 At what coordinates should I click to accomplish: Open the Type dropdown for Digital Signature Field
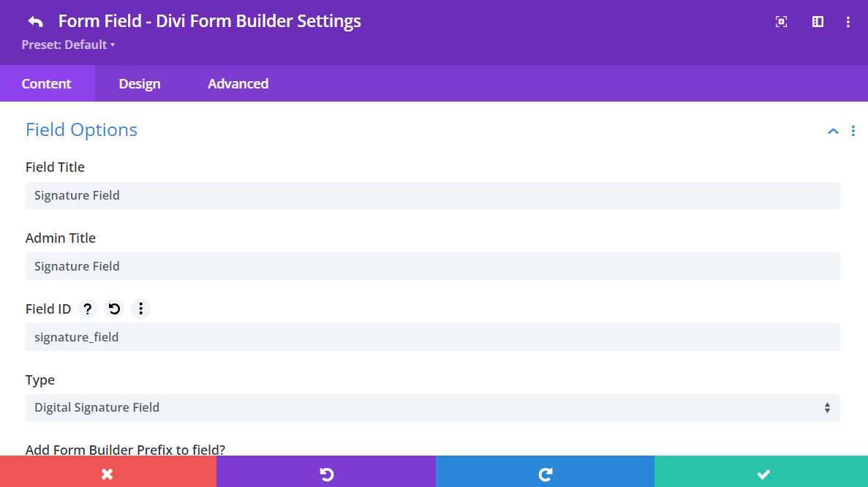coord(432,407)
